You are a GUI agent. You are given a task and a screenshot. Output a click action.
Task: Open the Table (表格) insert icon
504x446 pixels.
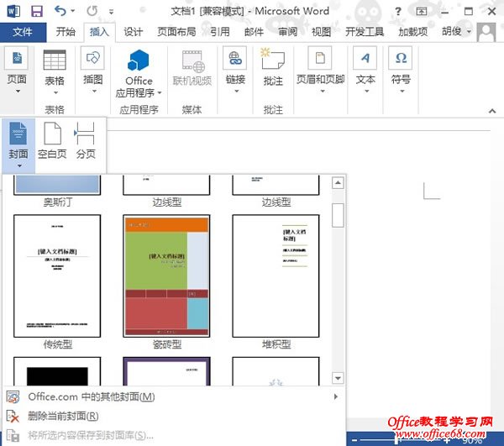point(55,61)
